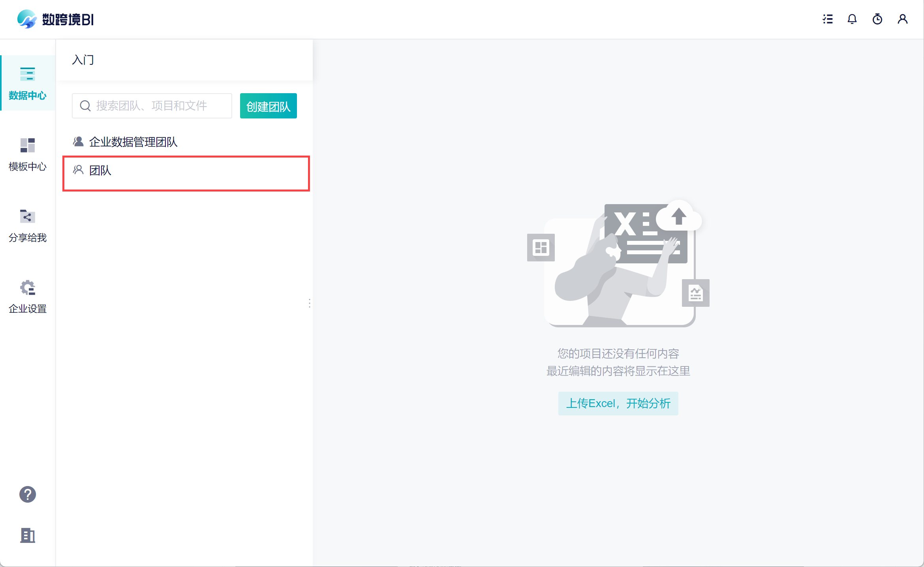The height and width of the screenshot is (567, 924).
Task: Click the help question mark icon
Action: pyautogui.click(x=28, y=494)
